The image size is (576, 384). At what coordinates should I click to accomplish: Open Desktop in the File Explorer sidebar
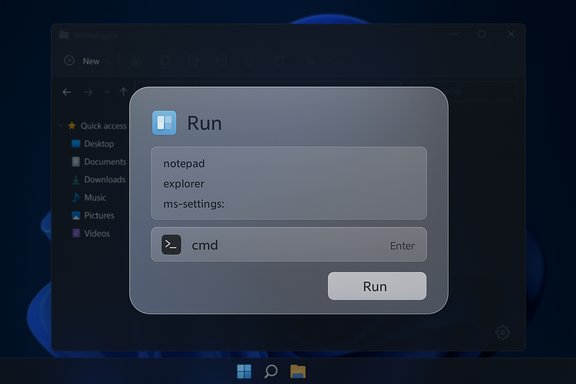tap(93, 144)
